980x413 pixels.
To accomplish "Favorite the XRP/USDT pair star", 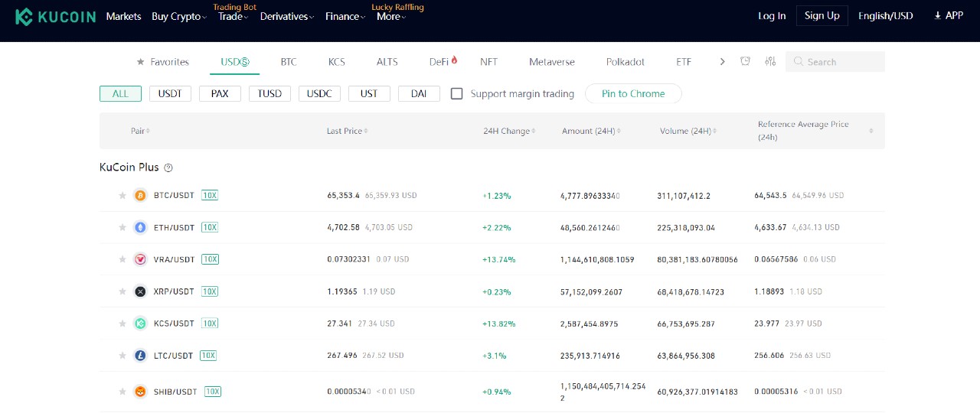I will click(122, 291).
